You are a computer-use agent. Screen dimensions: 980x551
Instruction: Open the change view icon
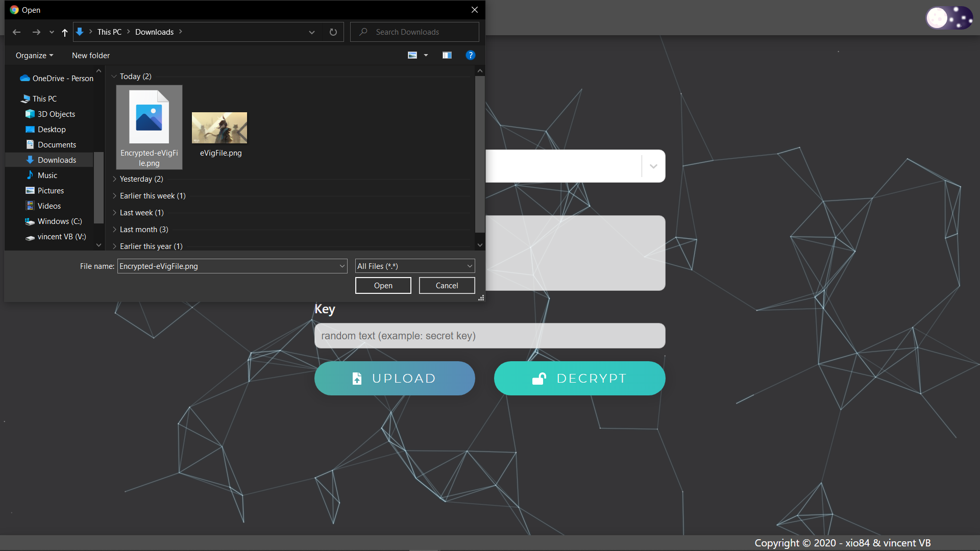(412, 55)
